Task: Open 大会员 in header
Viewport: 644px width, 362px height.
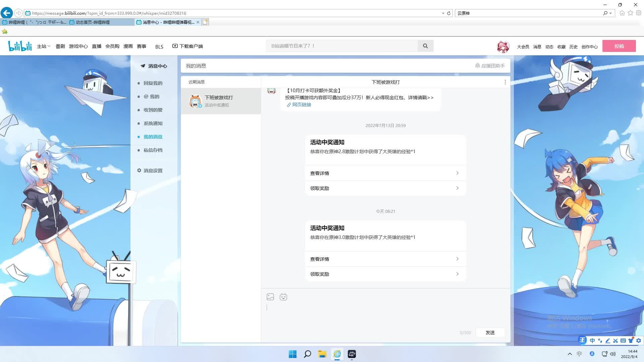Action: point(523,47)
